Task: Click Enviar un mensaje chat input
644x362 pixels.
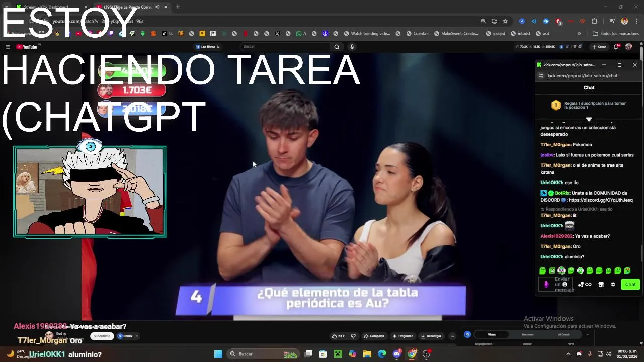Action: point(555,285)
